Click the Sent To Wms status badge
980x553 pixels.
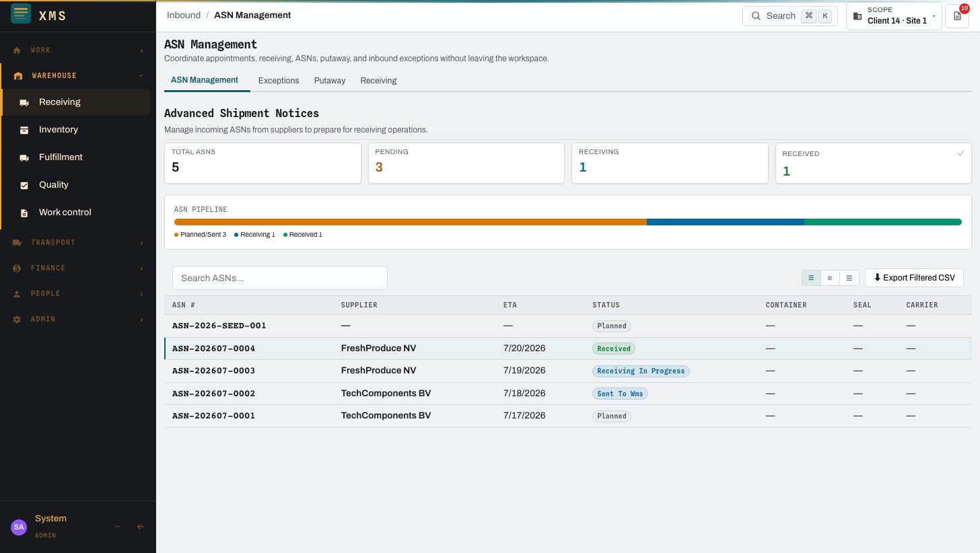click(620, 394)
